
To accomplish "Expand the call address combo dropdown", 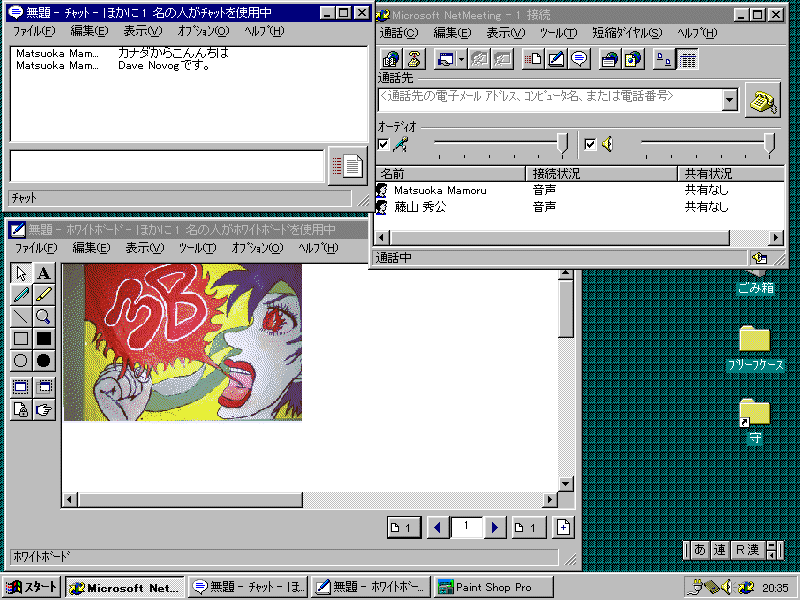I will click(730, 100).
